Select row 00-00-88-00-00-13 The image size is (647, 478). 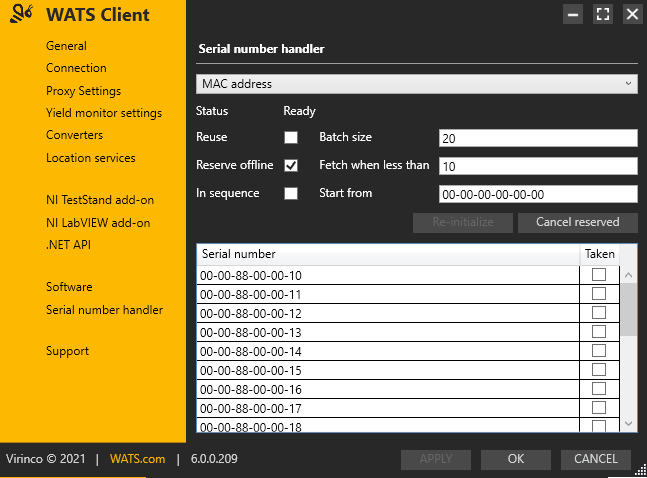click(x=388, y=332)
